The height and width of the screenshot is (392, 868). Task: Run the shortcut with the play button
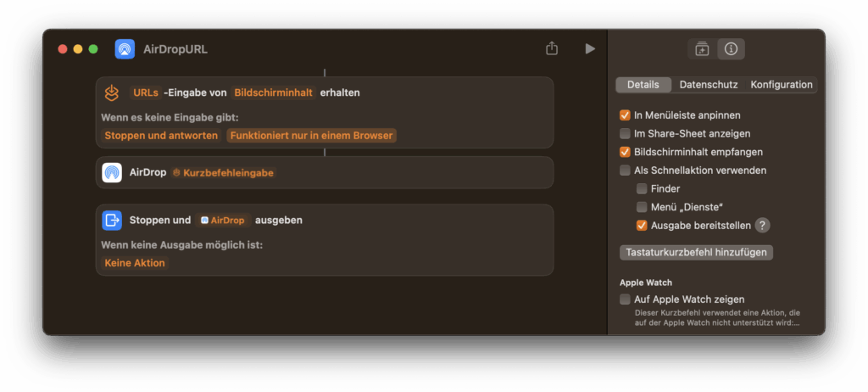[x=590, y=49]
